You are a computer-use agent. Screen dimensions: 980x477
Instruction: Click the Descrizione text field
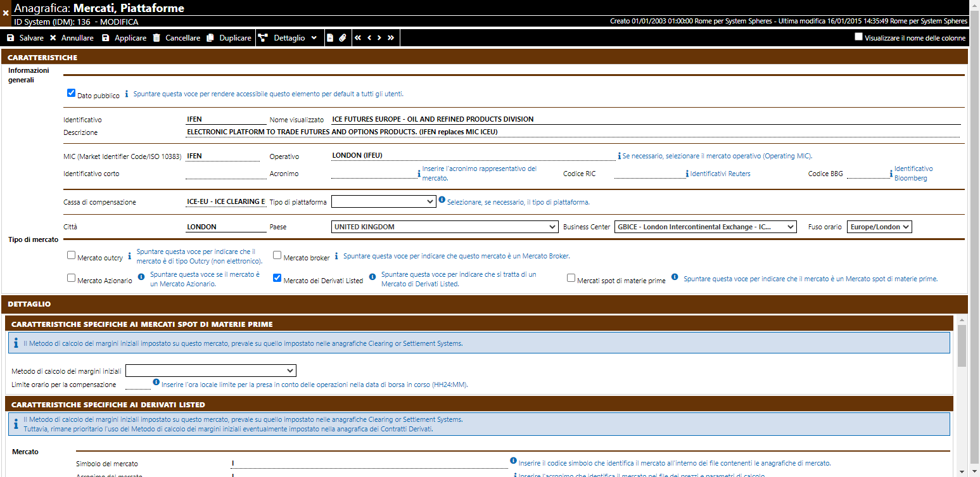click(x=573, y=132)
